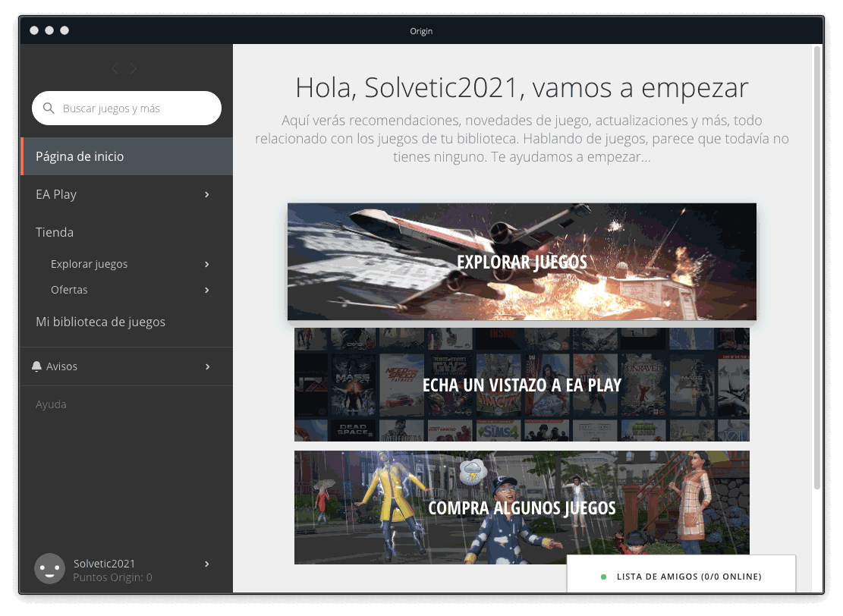This screenshot has width=843, height=616.
Task: Click the Solvetic2021 avatar icon
Action: click(x=49, y=569)
